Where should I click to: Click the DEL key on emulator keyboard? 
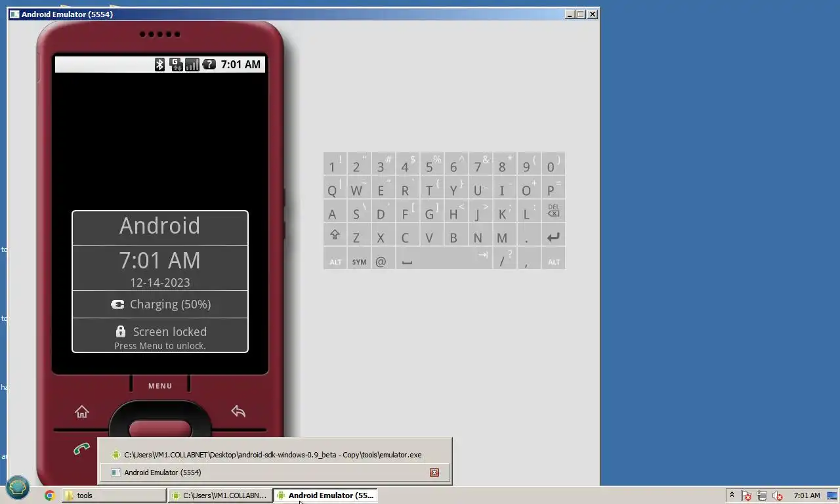(553, 211)
